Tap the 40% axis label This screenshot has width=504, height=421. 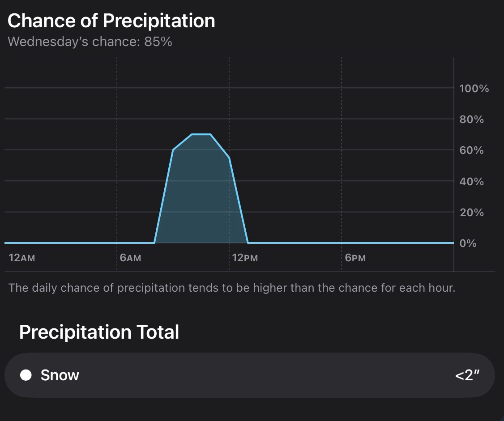click(471, 182)
